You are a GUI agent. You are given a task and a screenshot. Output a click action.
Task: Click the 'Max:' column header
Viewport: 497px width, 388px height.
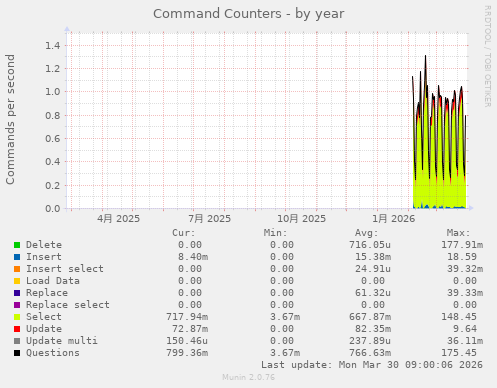pos(458,233)
